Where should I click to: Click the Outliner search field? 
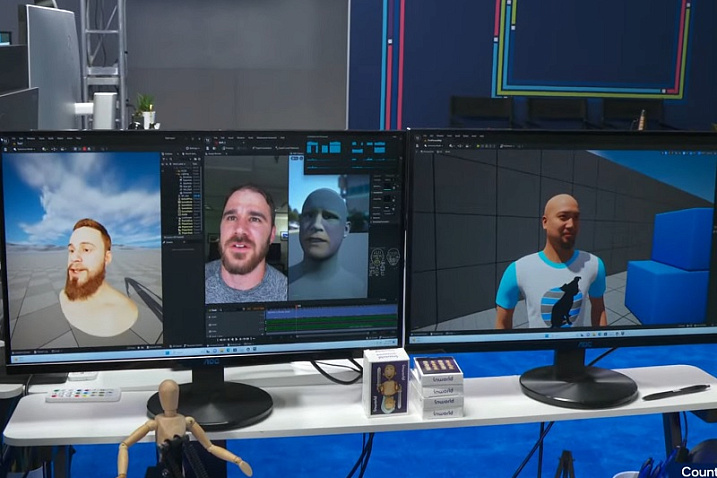(x=179, y=159)
